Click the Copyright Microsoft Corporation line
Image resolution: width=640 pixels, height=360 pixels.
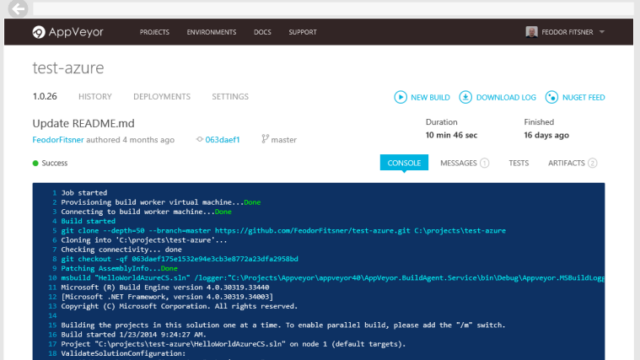coord(179,306)
